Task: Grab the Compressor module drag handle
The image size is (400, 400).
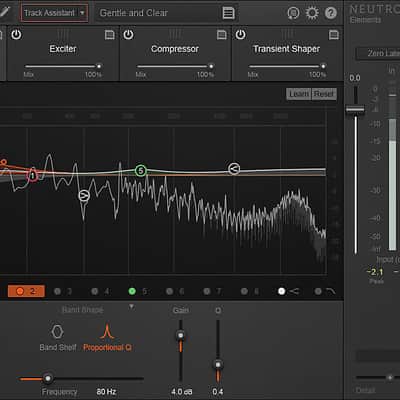Action: pyautogui.click(x=175, y=34)
